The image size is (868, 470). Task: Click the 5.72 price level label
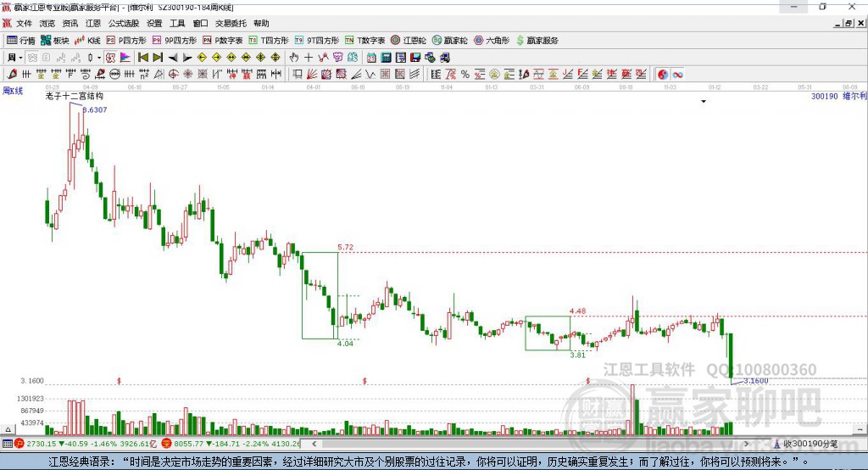point(346,247)
